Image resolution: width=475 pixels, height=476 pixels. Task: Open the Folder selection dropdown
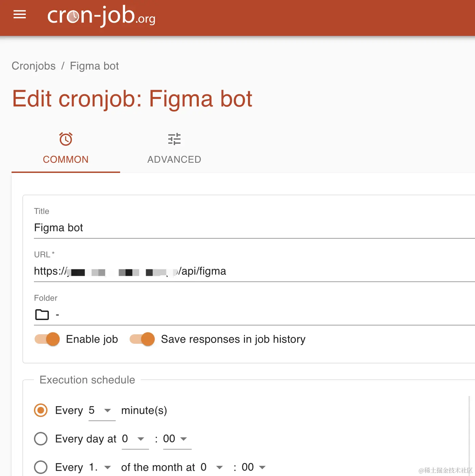pos(254,315)
